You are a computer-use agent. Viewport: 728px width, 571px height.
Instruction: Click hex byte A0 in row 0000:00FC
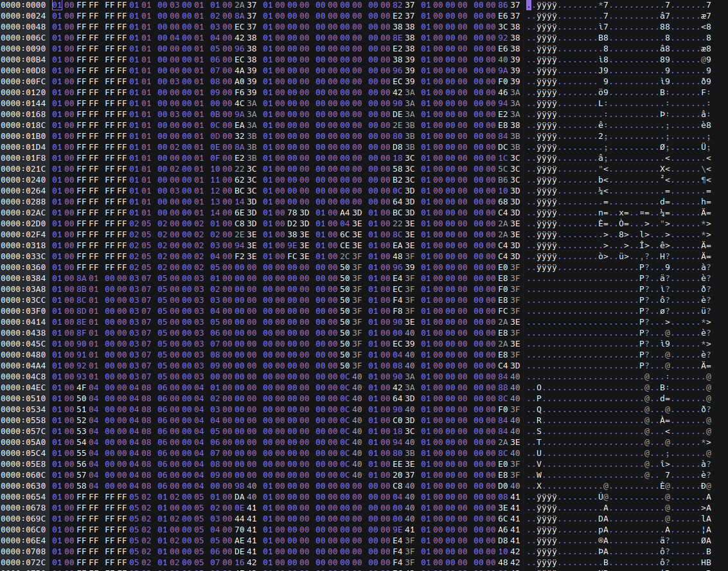pos(240,81)
